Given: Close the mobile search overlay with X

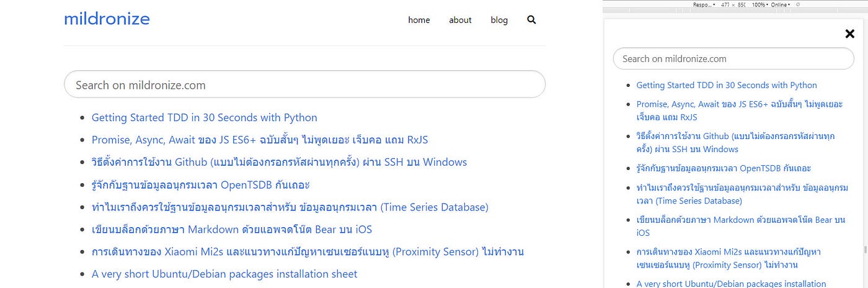Looking at the screenshot, I should [850, 34].
